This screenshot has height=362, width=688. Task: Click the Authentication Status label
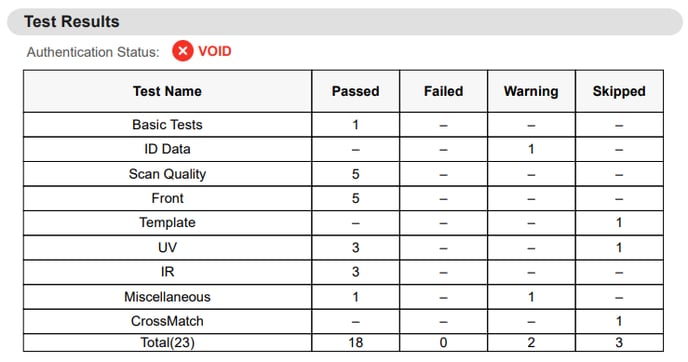click(93, 52)
